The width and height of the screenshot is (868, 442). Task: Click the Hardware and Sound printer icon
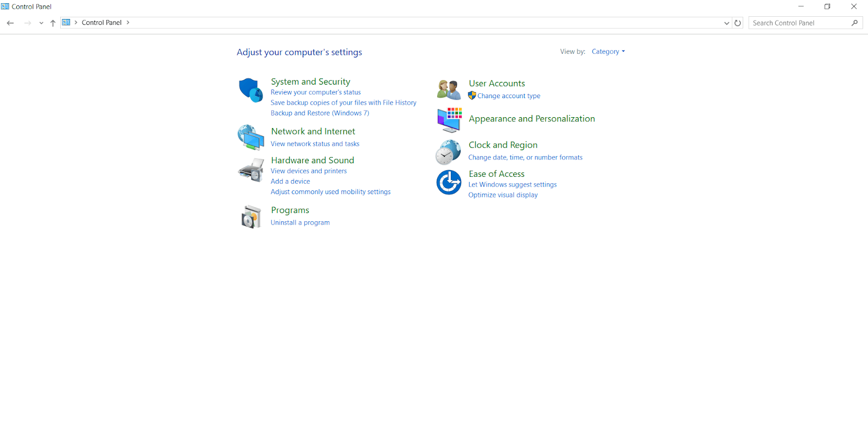click(251, 170)
